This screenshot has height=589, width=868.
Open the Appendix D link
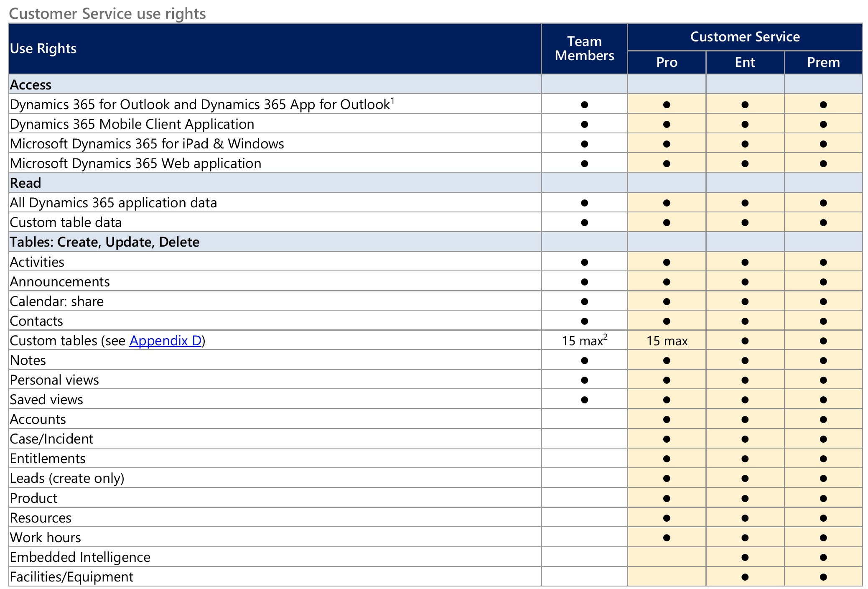point(165,341)
